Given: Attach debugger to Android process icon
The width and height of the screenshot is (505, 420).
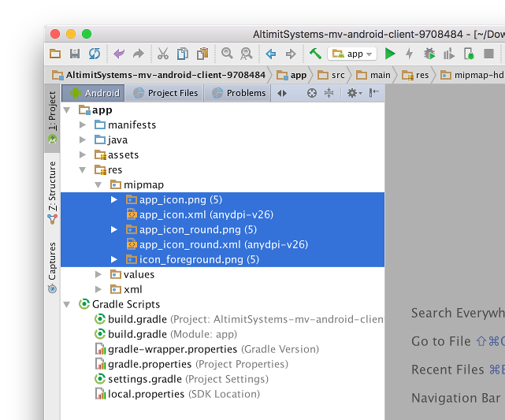Looking at the screenshot, I should 469,54.
